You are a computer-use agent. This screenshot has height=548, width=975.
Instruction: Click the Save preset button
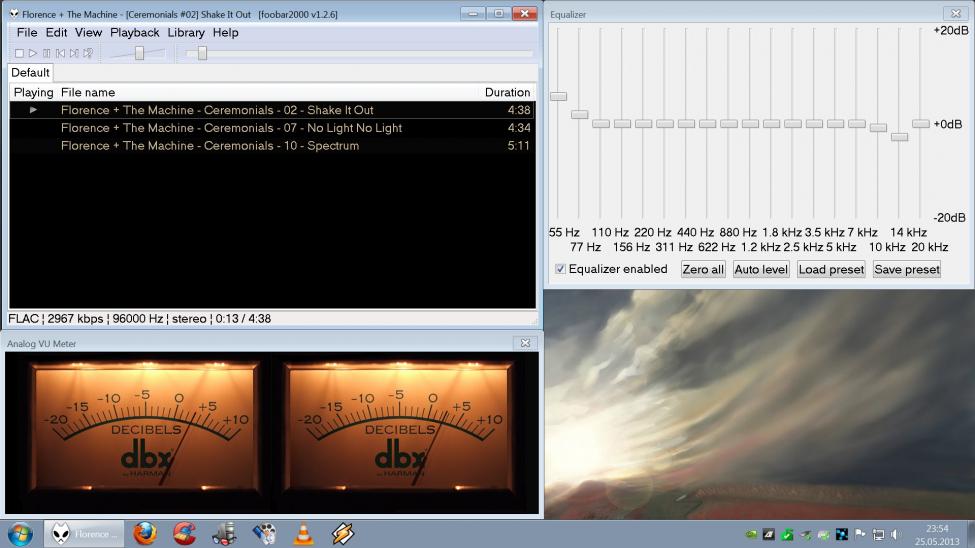[907, 269]
